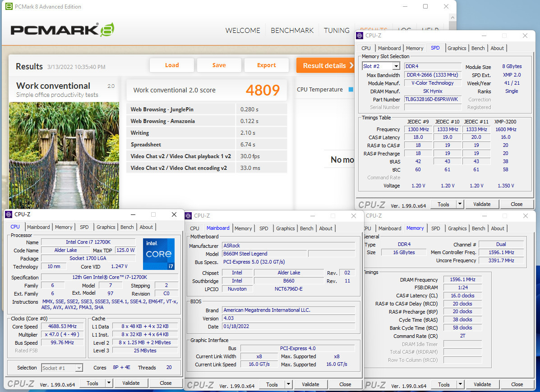The height and width of the screenshot is (392, 540).
Task: Click the CPU-Z Mainboard window title icon
Action: [189, 215]
